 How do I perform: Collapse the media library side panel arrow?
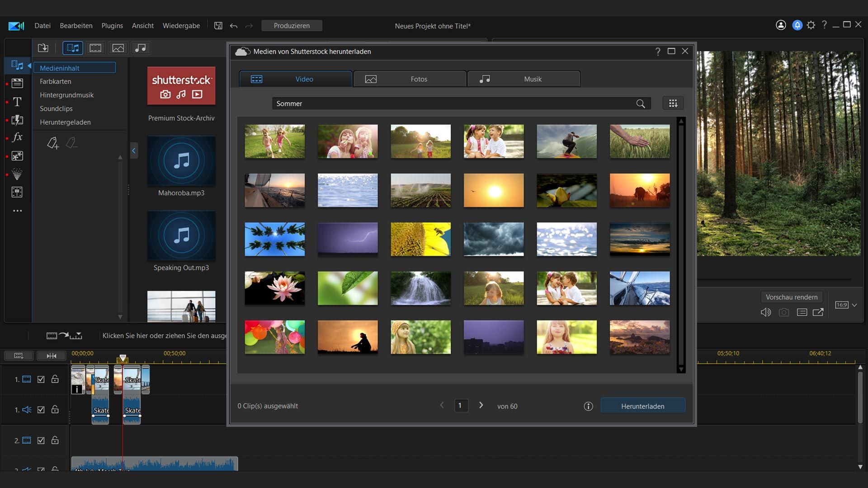click(134, 151)
